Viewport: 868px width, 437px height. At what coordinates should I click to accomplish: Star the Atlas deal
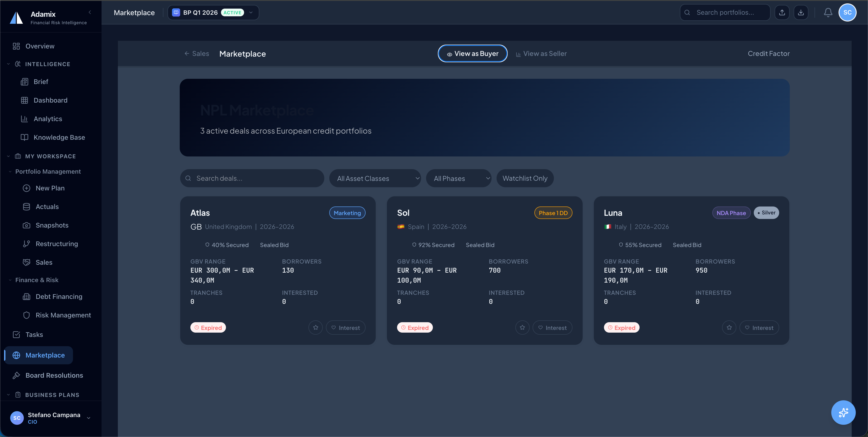click(x=315, y=328)
